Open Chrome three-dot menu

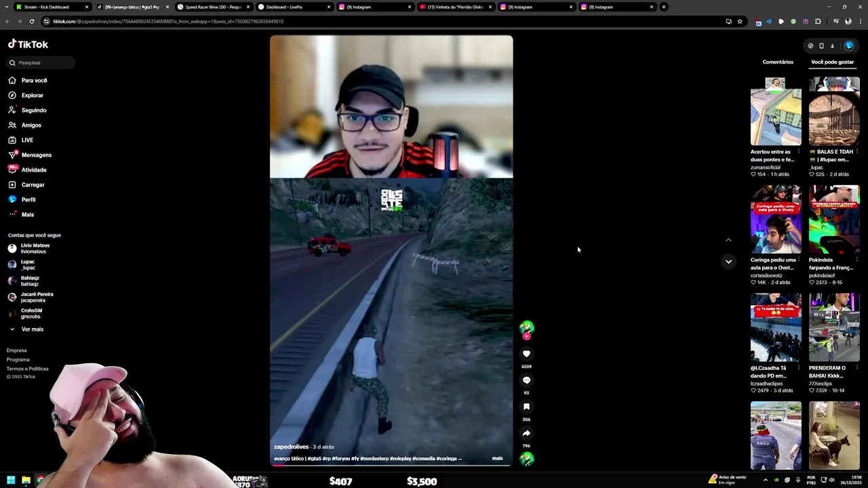point(860,21)
